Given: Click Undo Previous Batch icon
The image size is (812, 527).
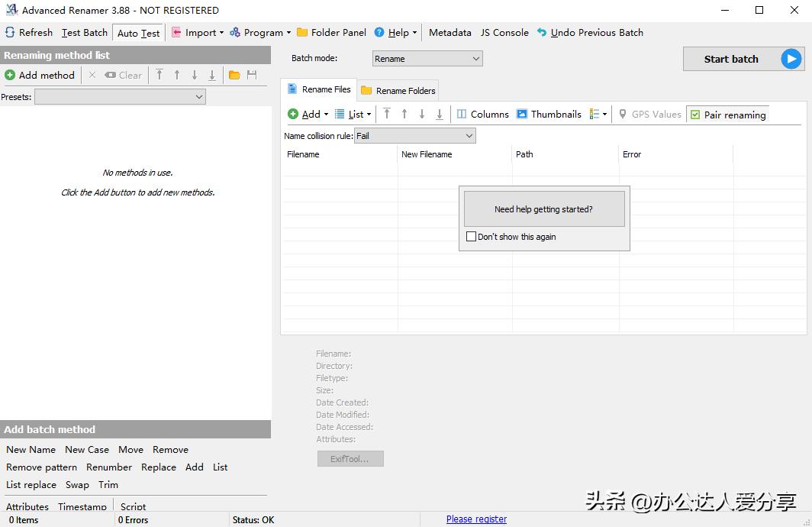Looking at the screenshot, I should click(542, 33).
